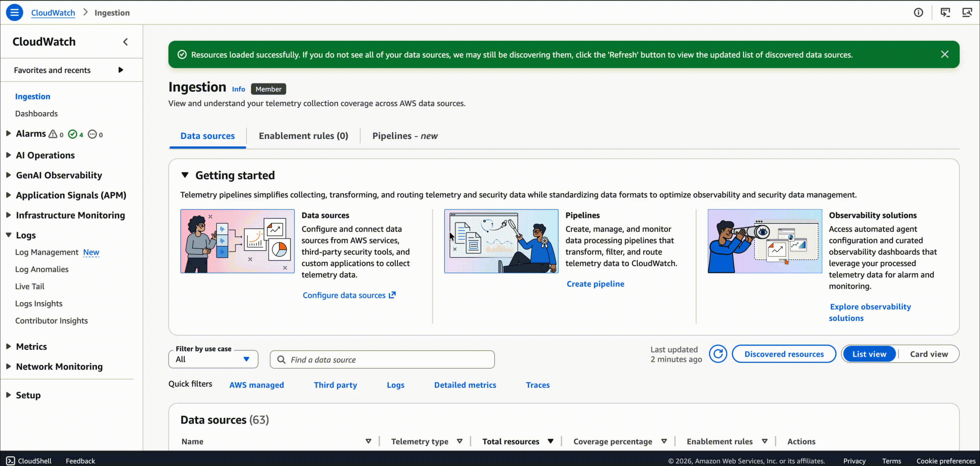Viewport: 980px width, 466px height.
Task: Open the info help panel icon
Action: click(918, 13)
